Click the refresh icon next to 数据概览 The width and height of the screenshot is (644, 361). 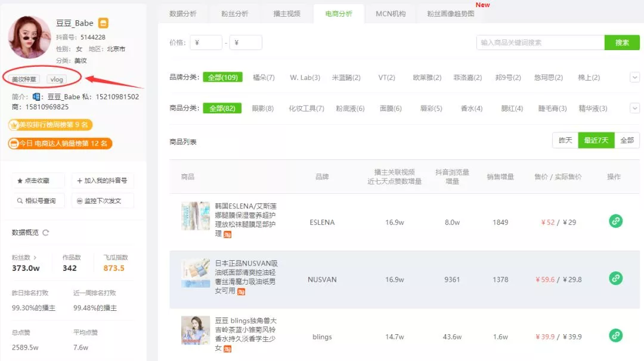(x=45, y=233)
